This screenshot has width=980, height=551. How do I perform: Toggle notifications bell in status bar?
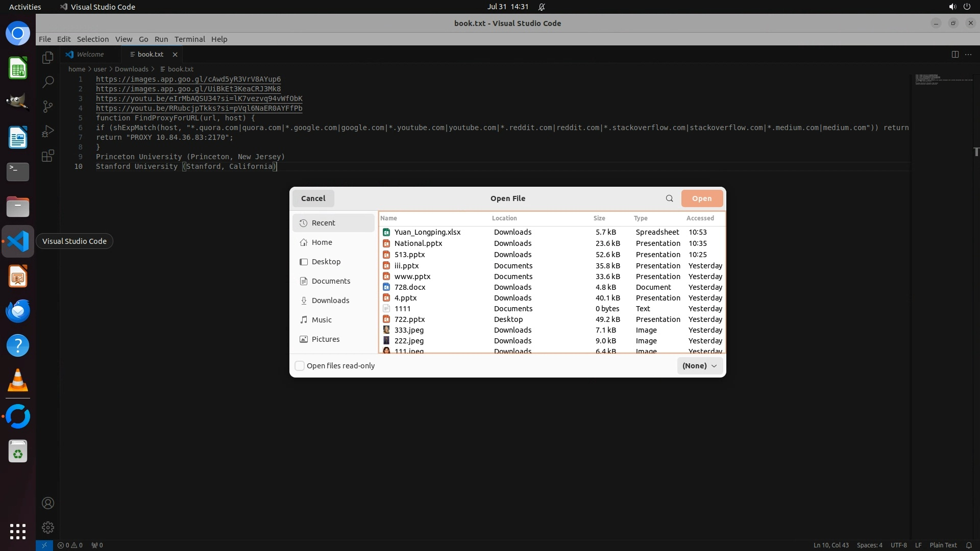(x=969, y=545)
